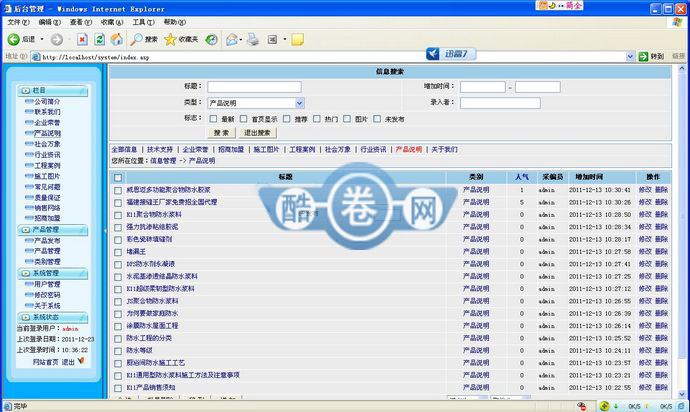The image size is (690, 412).
Task: Click the green Go (转到) arrow icon
Action: [x=643, y=56]
